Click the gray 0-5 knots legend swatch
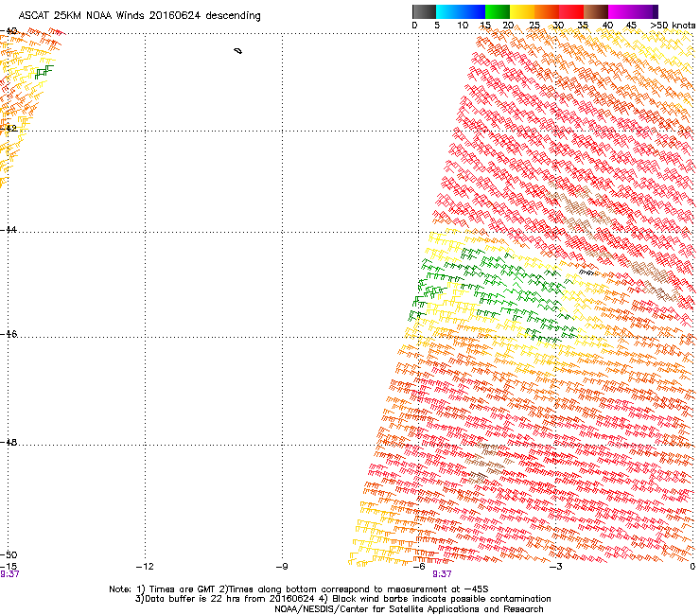This screenshot has height=615, width=700. 424,11
